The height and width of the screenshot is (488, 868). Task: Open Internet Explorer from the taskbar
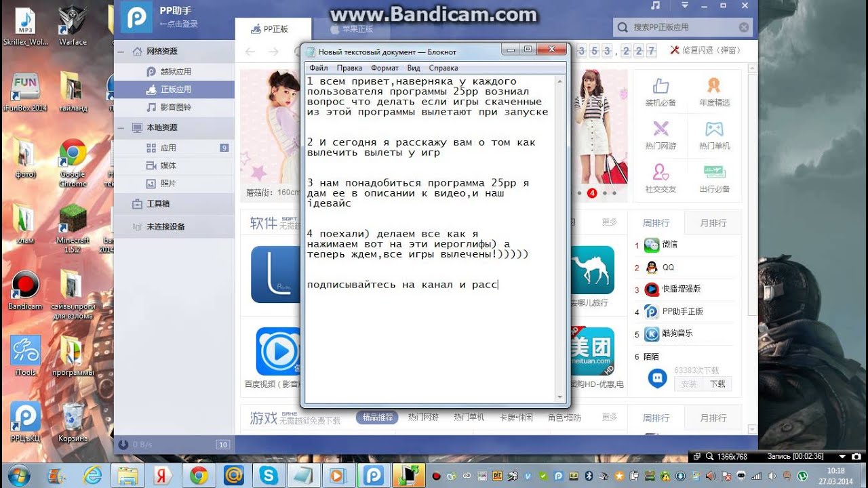coord(92,475)
